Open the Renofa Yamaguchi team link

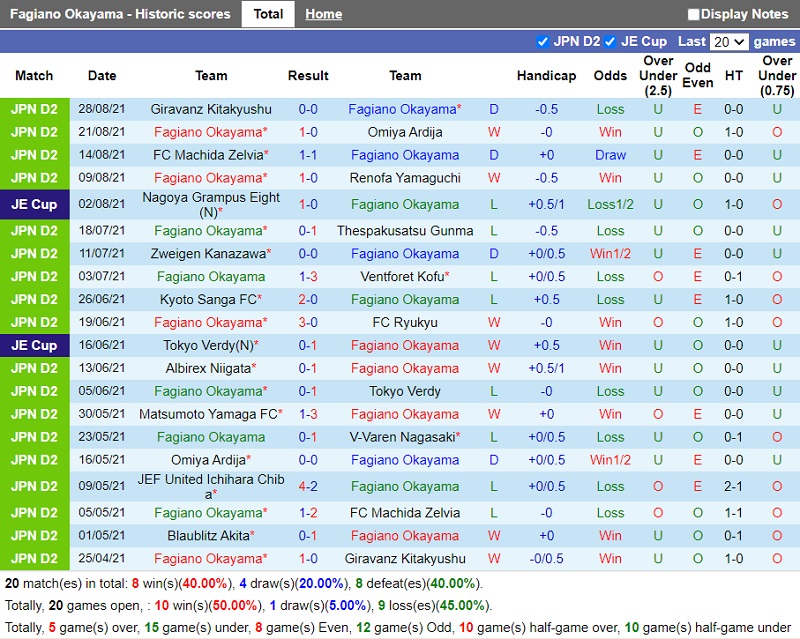[405, 178]
